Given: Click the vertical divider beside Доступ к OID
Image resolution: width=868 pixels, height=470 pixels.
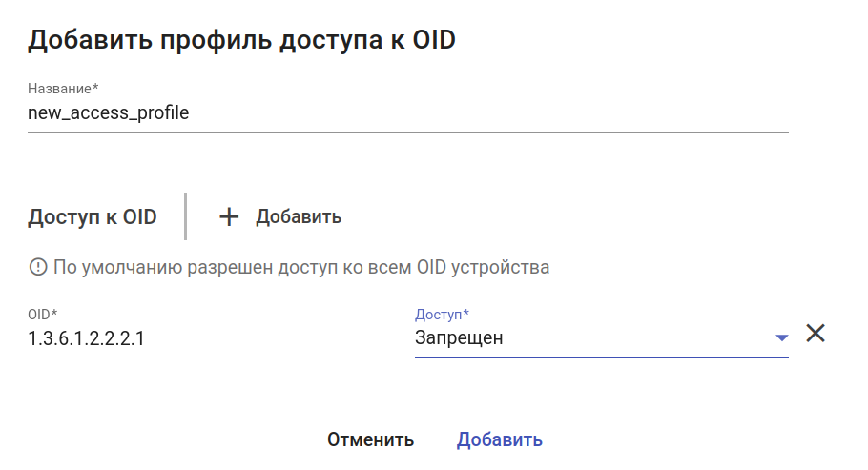Looking at the screenshot, I should pyautogui.click(x=186, y=216).
